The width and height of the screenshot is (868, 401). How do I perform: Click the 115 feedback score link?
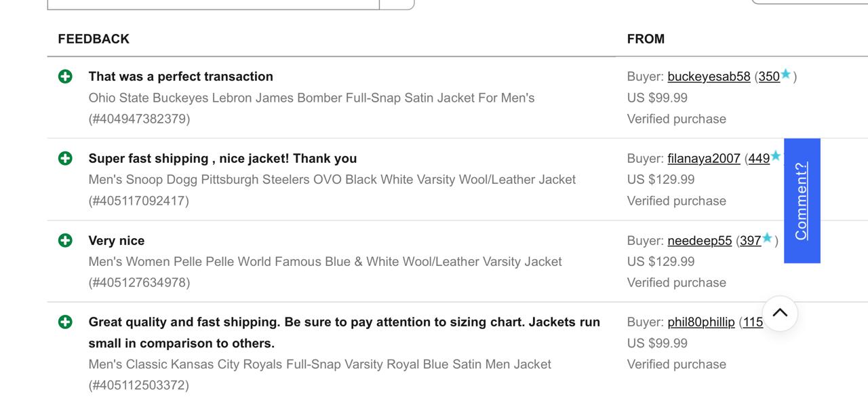click(x=753, y=322)
